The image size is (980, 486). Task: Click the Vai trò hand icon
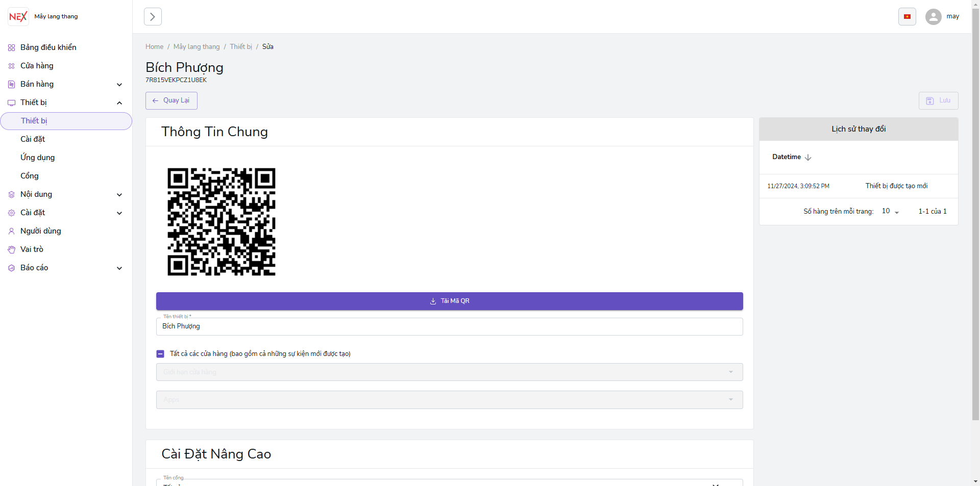(11, 250)
